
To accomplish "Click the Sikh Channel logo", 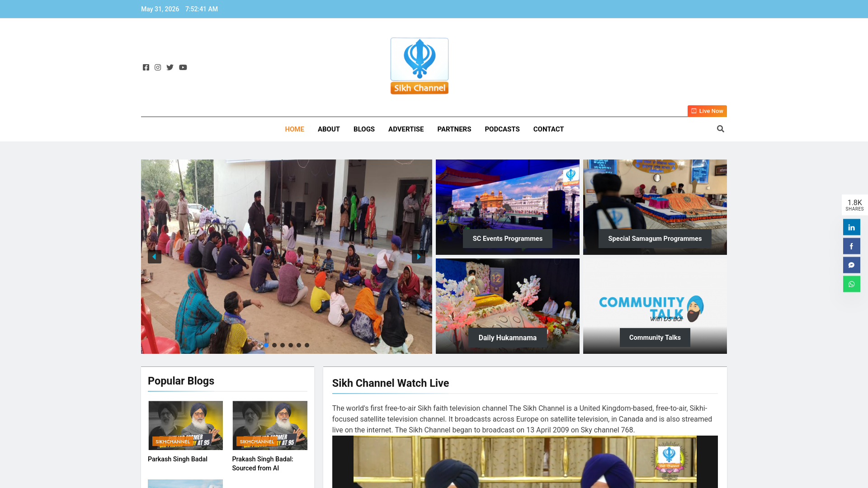I will (420, 66).
